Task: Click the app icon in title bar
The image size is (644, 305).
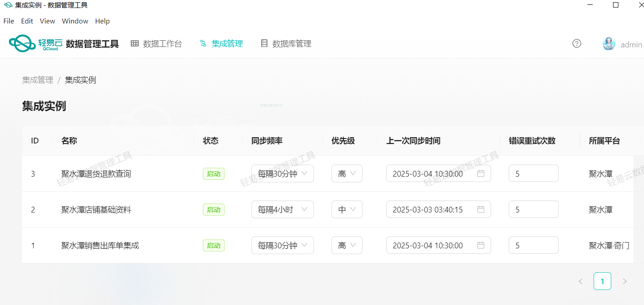Action: coord(8,5)
